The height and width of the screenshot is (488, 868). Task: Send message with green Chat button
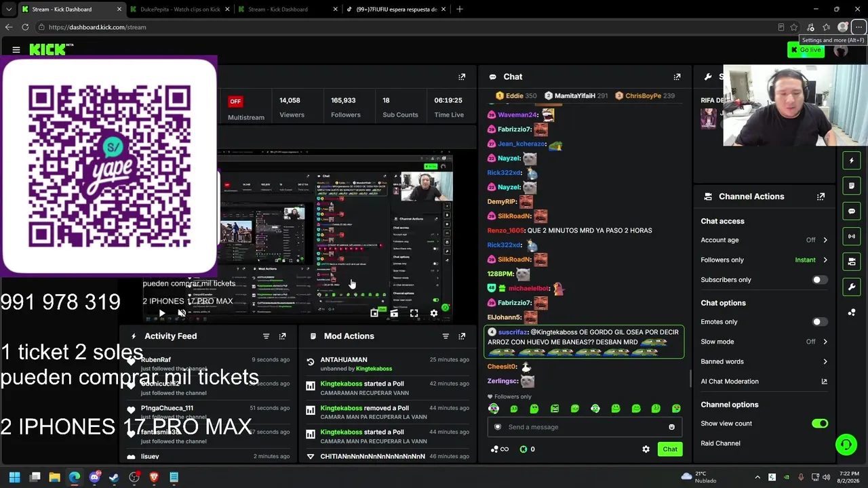[x=670, y=449]
